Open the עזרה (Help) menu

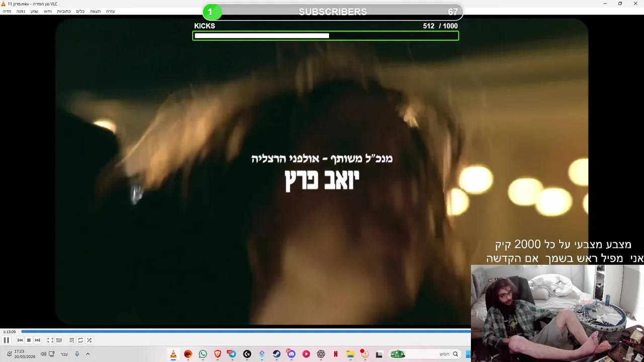[110, 11]
